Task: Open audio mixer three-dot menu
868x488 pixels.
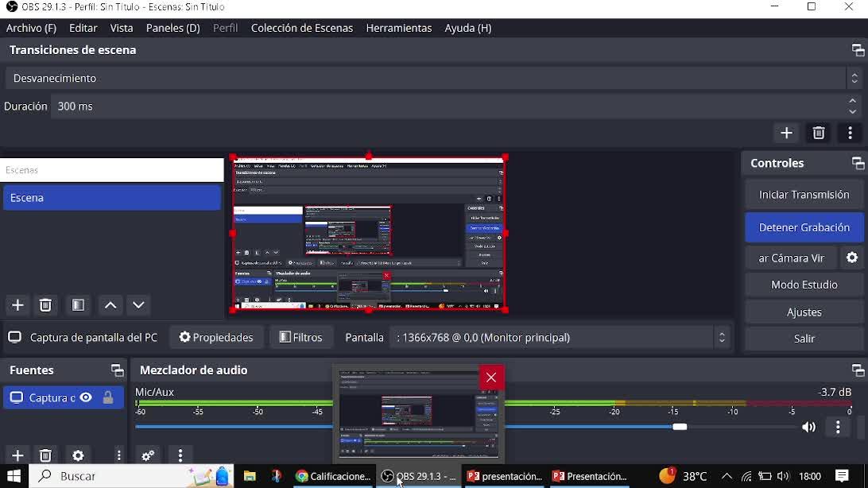Action: [180, 455]
